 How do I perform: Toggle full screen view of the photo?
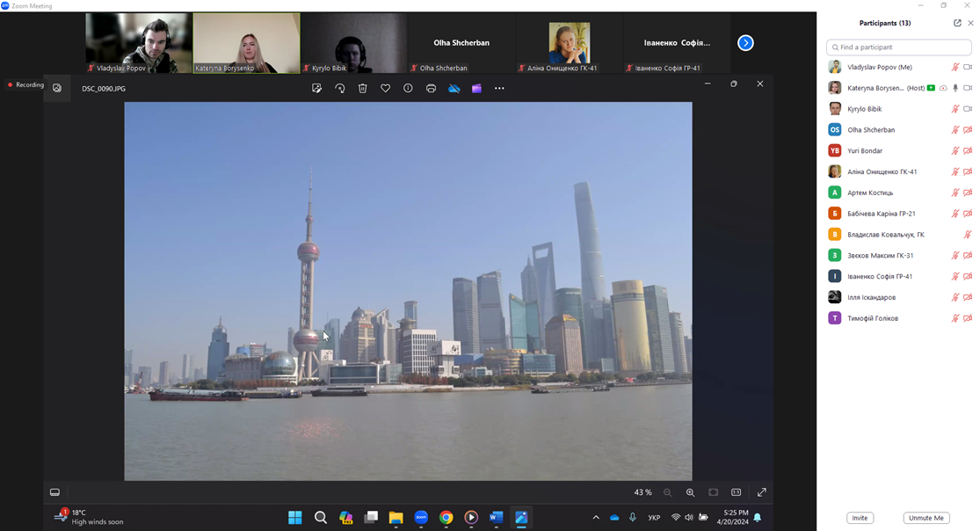761,492
